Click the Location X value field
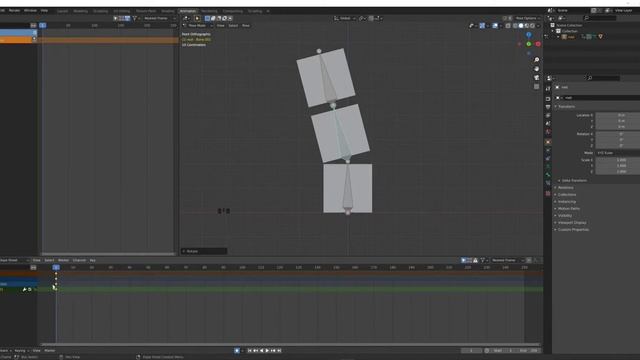This screenshot has height=360, width=640. [x=618, y=115]
